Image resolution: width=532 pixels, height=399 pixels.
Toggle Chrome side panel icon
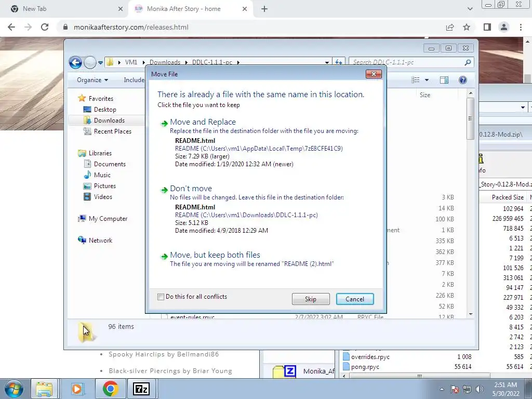487,27
